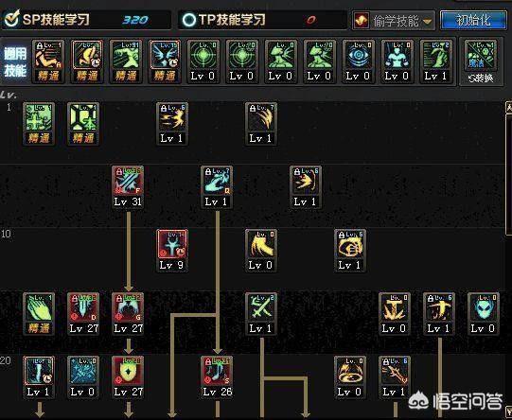
Task: Select the 通用技能 category label
Action: [15, 61]
